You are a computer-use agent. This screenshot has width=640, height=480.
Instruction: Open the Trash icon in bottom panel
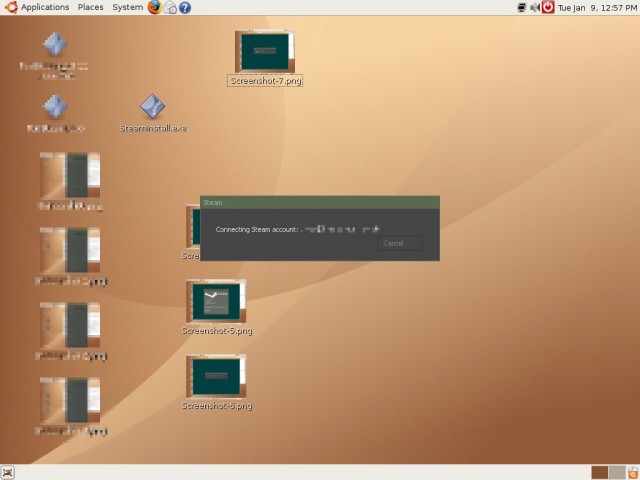click(x=633, y=473)
